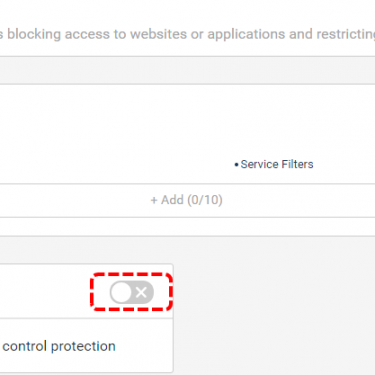Viewport: 375px width, 375px height.
Task: Enable the control protection toggle switch
Action: click(x=132, y=292)
